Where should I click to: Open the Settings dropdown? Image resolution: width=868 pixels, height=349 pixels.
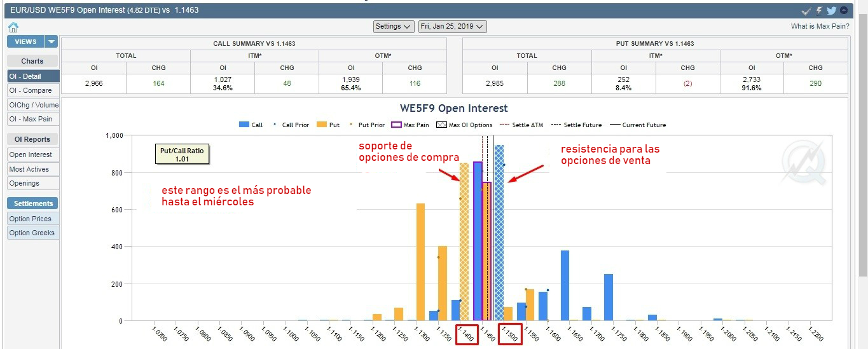click(x=392, y=27)
